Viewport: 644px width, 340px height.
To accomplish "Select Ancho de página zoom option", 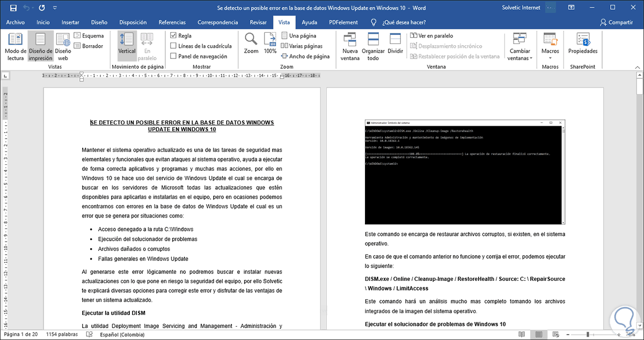I will (305, 56).
